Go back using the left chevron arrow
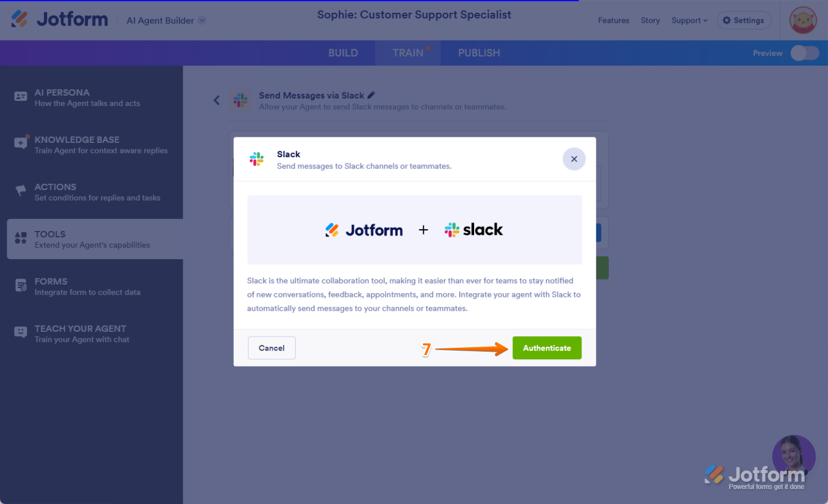Image resolution: width=828 pixels, height=504 pixels. coord(217,100)
